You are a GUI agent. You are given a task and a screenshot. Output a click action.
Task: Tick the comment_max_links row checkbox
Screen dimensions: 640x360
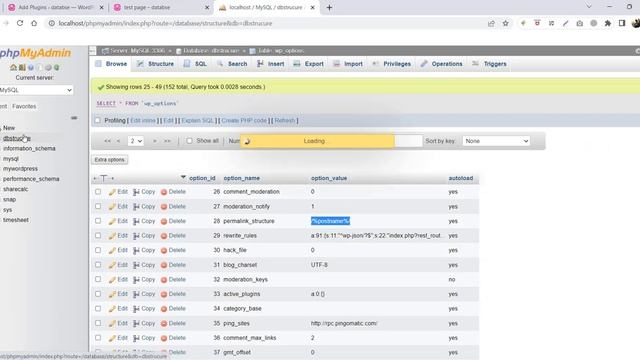coord(98,338)
